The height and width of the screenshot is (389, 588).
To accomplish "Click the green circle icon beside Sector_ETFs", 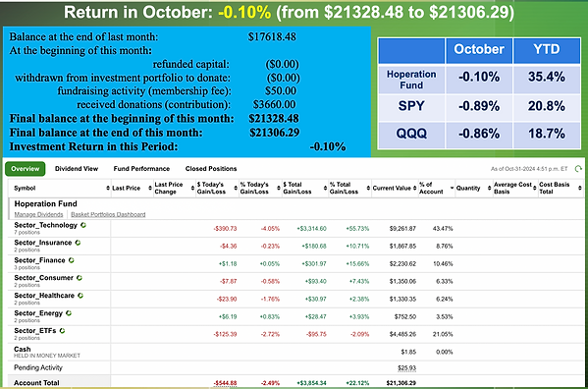I will 62,331.
